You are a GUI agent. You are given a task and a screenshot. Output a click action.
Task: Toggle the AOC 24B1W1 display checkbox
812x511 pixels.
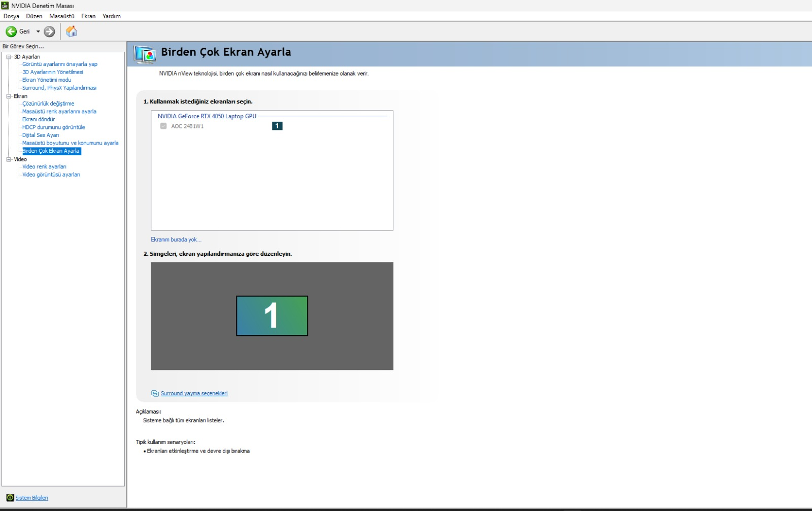[163, 126]
